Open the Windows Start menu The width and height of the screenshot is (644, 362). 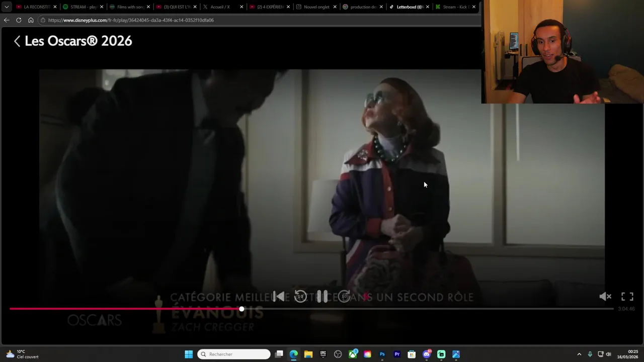click(189, 354)
